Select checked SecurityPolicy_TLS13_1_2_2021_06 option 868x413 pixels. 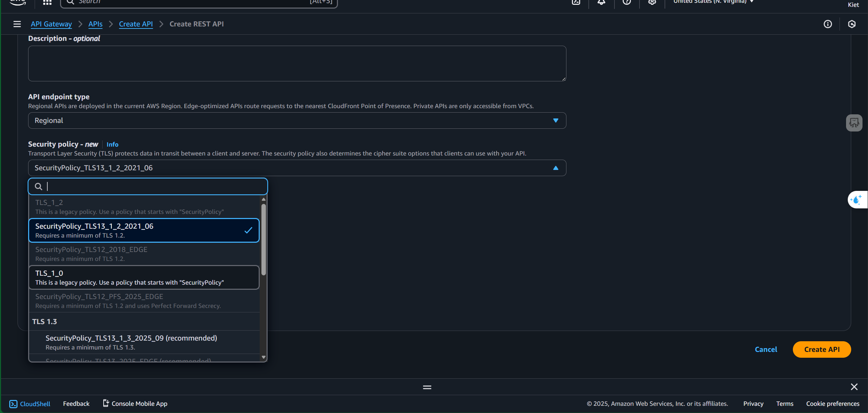coord(144,230)
